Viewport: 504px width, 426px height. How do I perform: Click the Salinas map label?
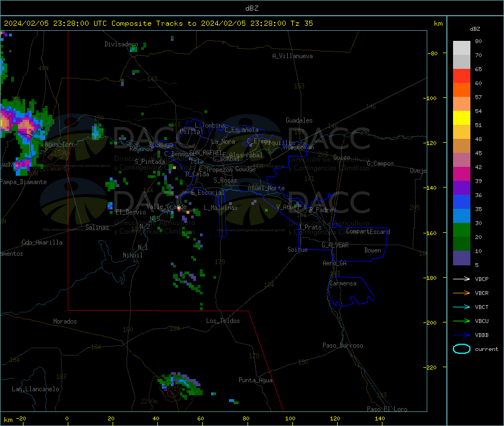pos(97,227)
